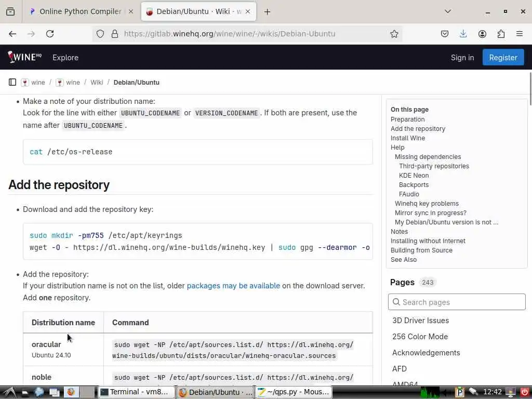The height and width of the screenshot is (399, 532).
Task: Jump to Help section
Action: click(397, 147)
